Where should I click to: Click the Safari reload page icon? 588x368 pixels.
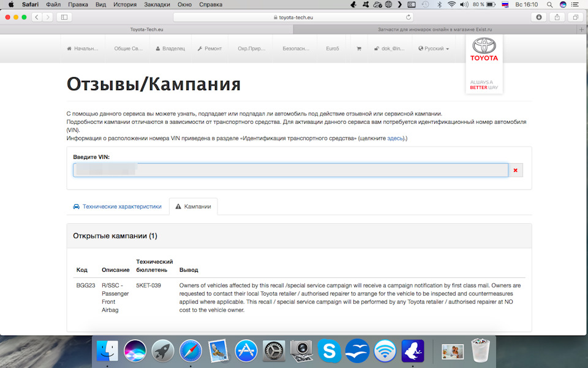click(x=409, y=17)
